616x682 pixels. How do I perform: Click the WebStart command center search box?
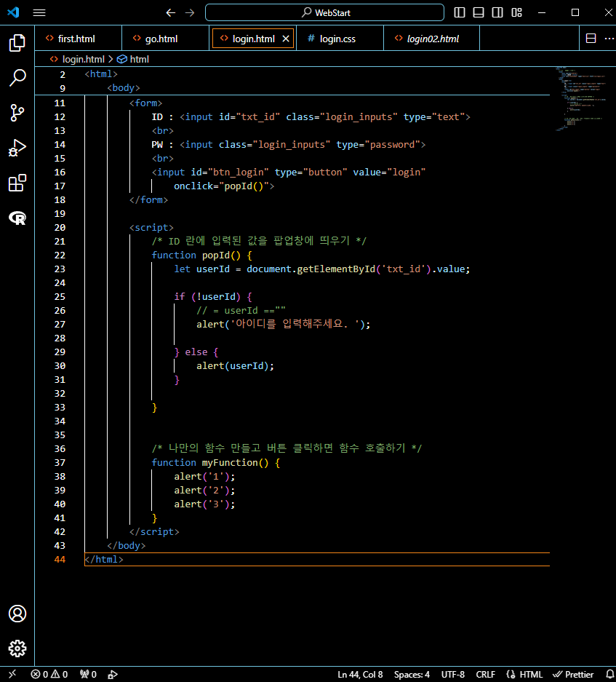pos(324,12)
